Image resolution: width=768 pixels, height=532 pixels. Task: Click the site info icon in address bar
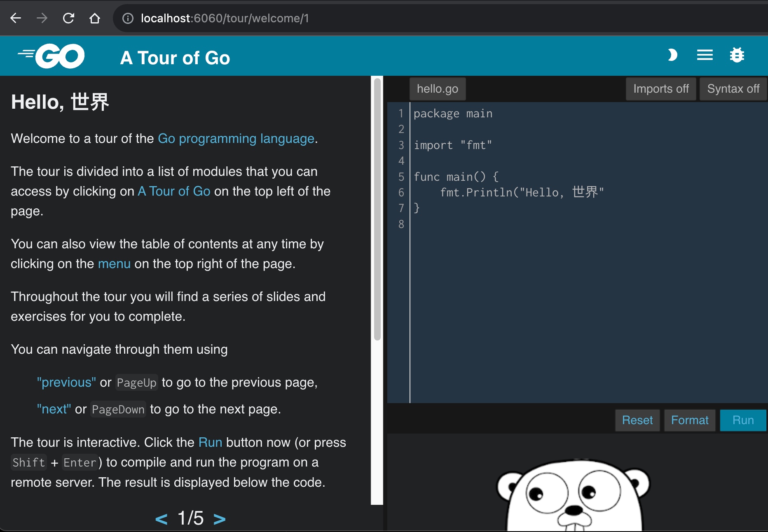[128, 18]
